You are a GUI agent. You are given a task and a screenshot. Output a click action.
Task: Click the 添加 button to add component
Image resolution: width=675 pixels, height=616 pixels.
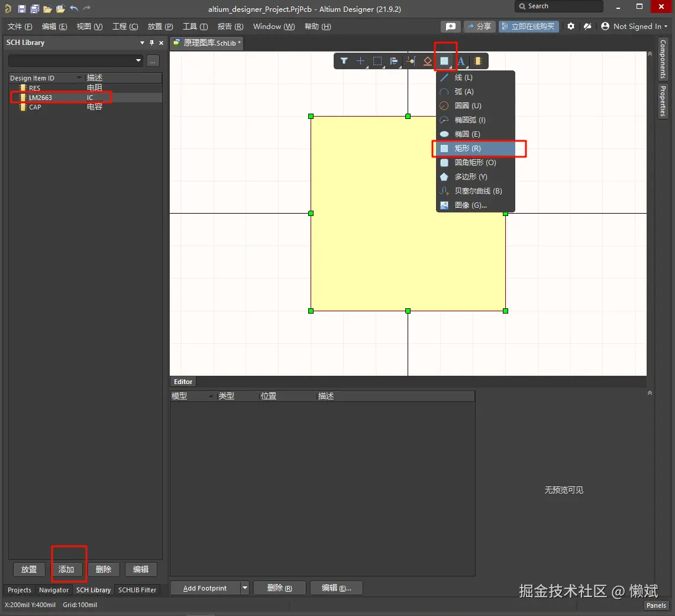coord(66,569)
